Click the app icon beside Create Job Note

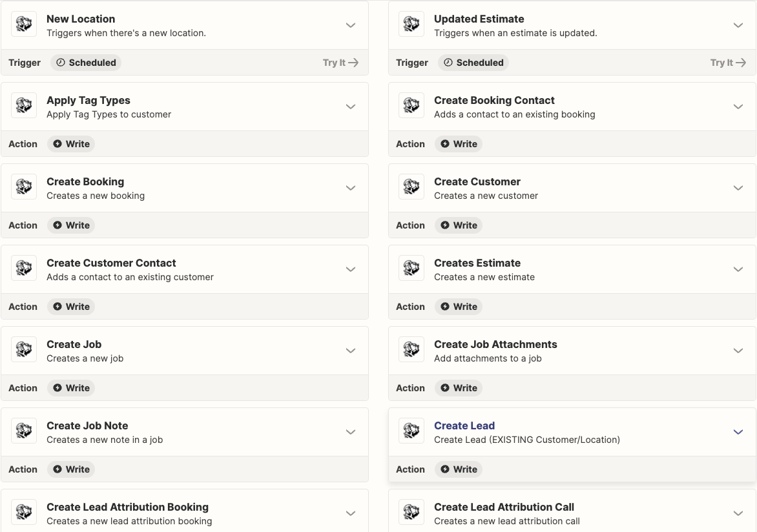pos(24,431)
